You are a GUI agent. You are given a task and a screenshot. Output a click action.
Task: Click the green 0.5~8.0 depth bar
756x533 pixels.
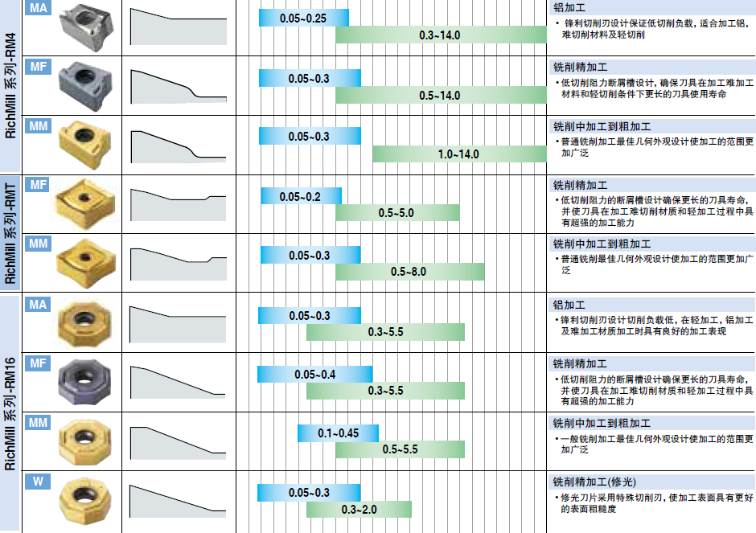click(409, 272)
